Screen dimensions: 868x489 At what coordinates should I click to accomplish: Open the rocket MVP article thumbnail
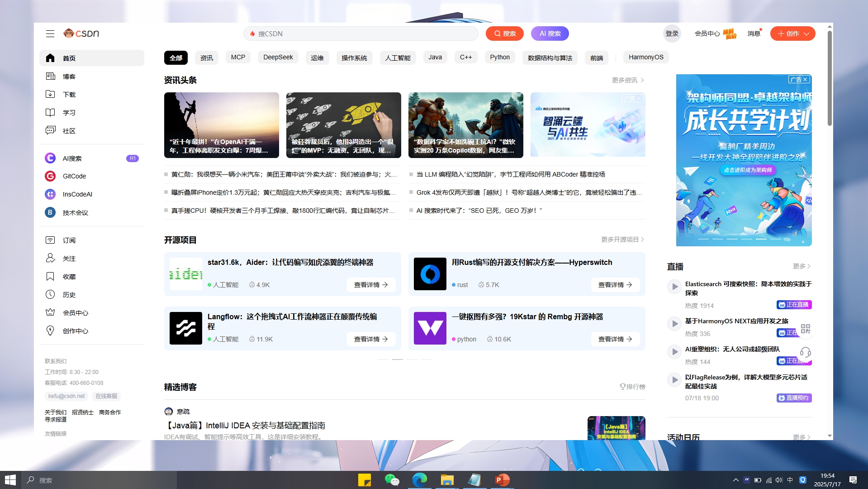[x=344, y=125]
